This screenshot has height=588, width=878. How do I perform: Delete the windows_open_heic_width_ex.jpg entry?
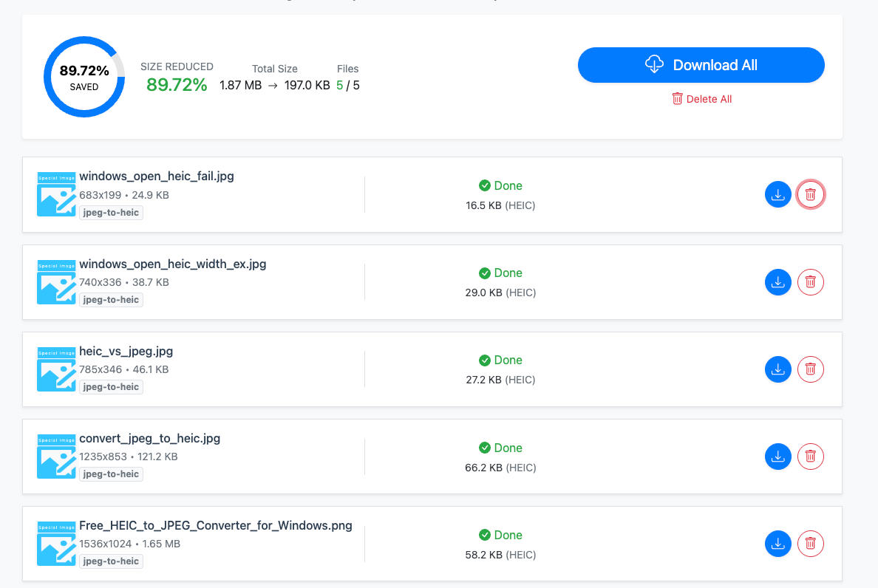[810, 282]
